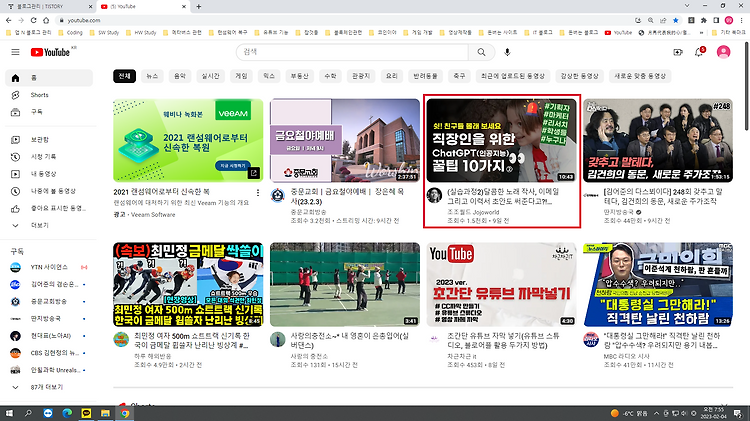The image size is (750, 421).
Task: Open the external link icon on Veeam ad
Action: pos(254,173)
